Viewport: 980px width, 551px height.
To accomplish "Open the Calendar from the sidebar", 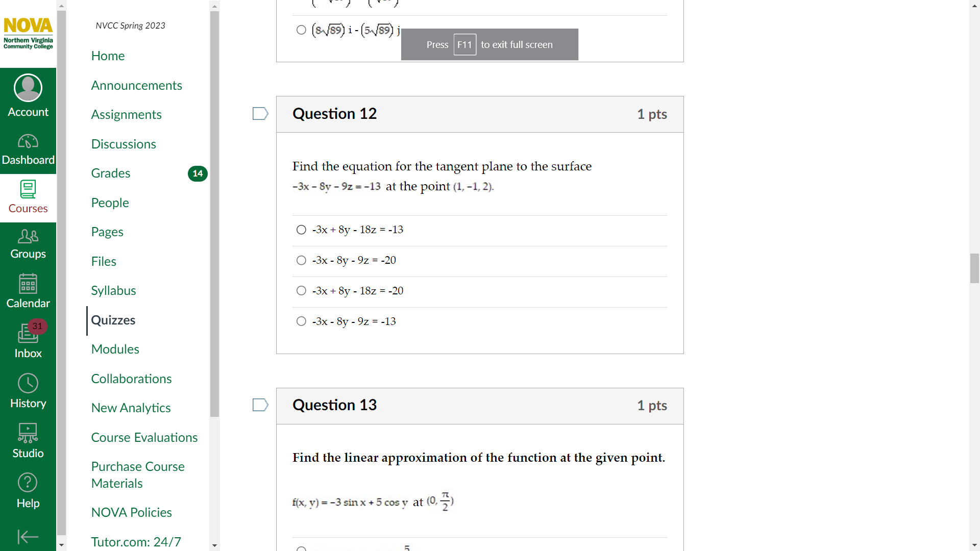I will click(28, 291).
